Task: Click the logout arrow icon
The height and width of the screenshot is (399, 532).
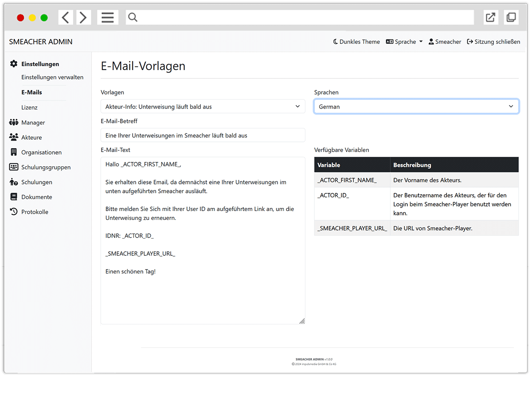Action: coord(470,42)
